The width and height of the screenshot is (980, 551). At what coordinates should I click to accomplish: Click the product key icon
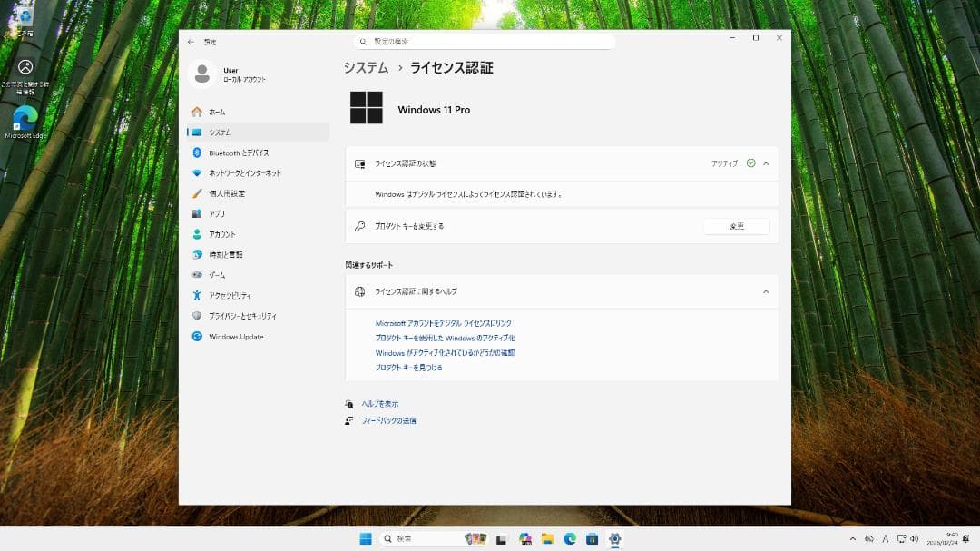click(360, 226)
